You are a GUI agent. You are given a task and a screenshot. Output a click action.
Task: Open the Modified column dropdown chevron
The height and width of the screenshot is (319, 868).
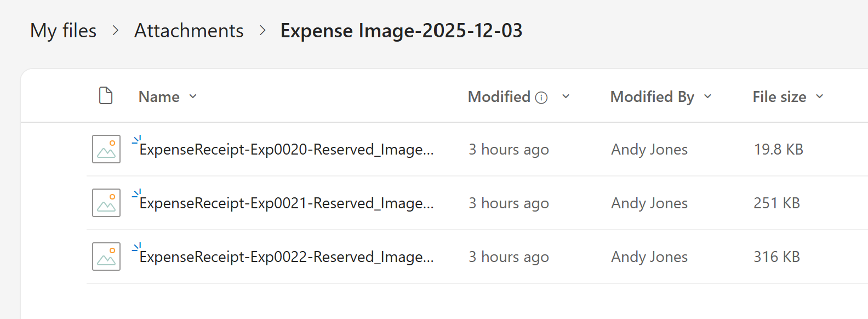[566, 96]
